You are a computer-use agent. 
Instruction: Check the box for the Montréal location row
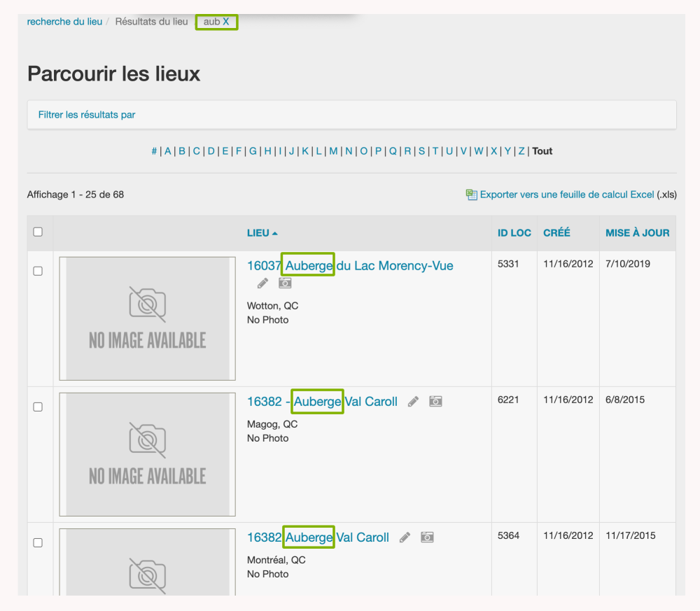(x=38, y=542)
